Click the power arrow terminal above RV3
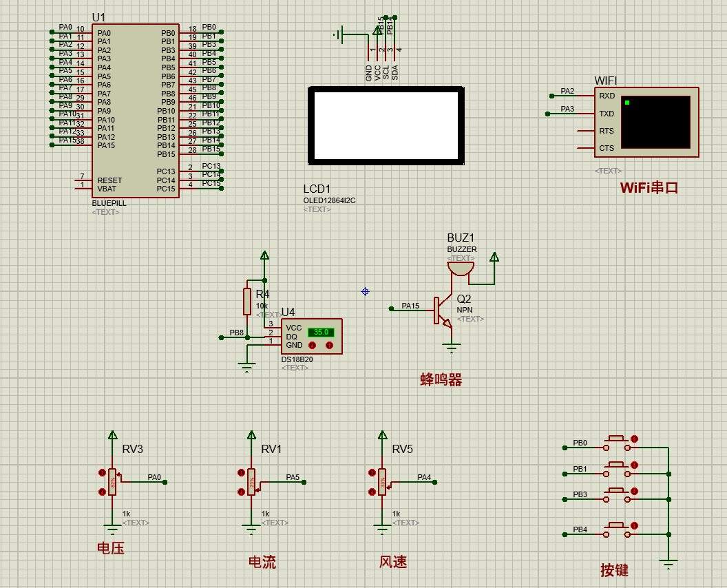Screen dimensions: 727x588 [112, 435]
